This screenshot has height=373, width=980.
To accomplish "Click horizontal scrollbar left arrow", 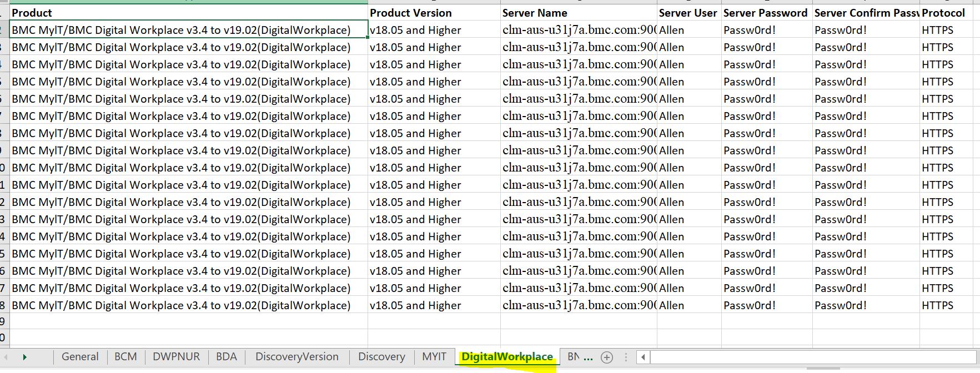I will 643,357.
